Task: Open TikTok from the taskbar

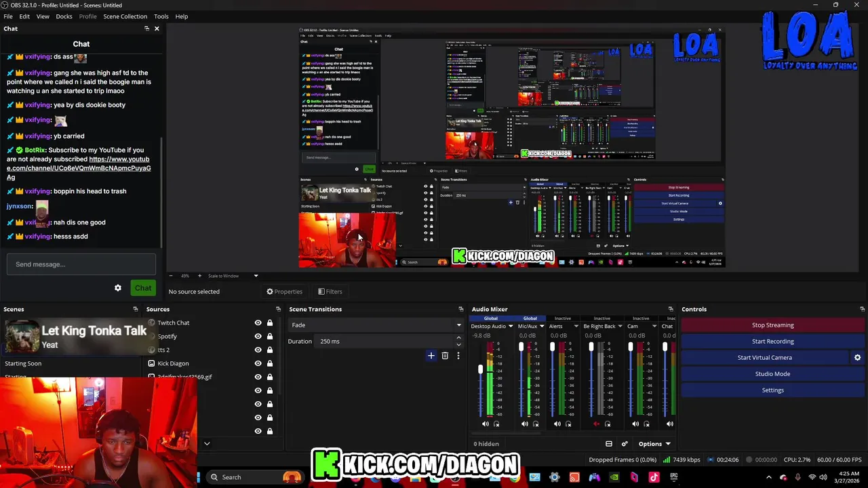Action: click(x=654, y=477)
